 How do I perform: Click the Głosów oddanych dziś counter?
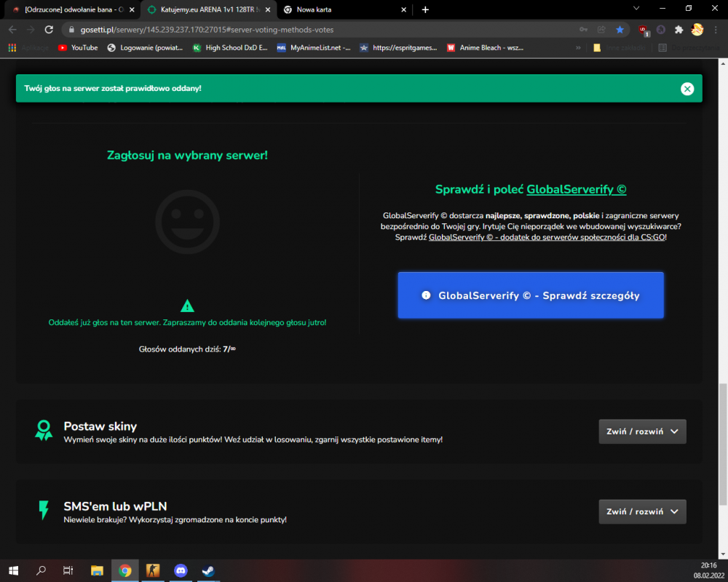click(x=187, y=349)
